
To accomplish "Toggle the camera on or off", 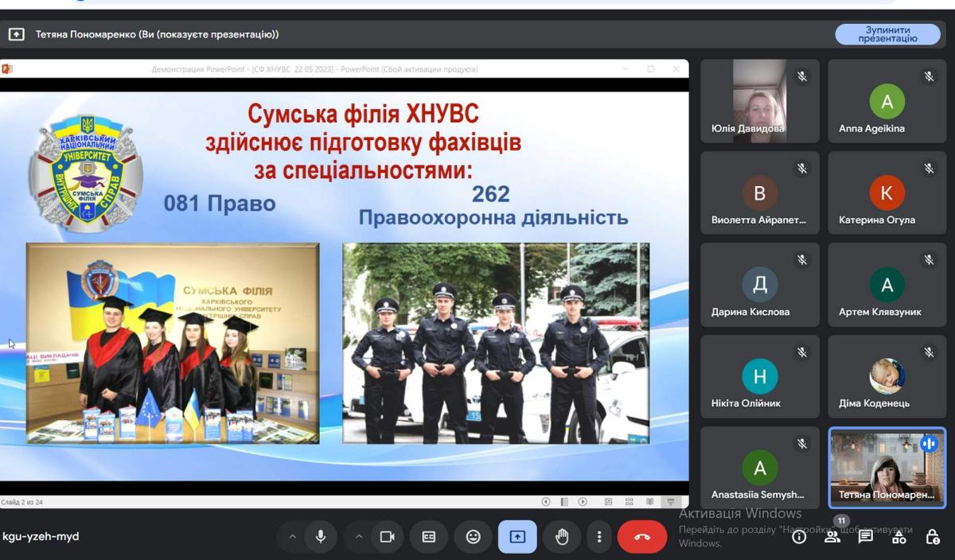I will [388, 537].
